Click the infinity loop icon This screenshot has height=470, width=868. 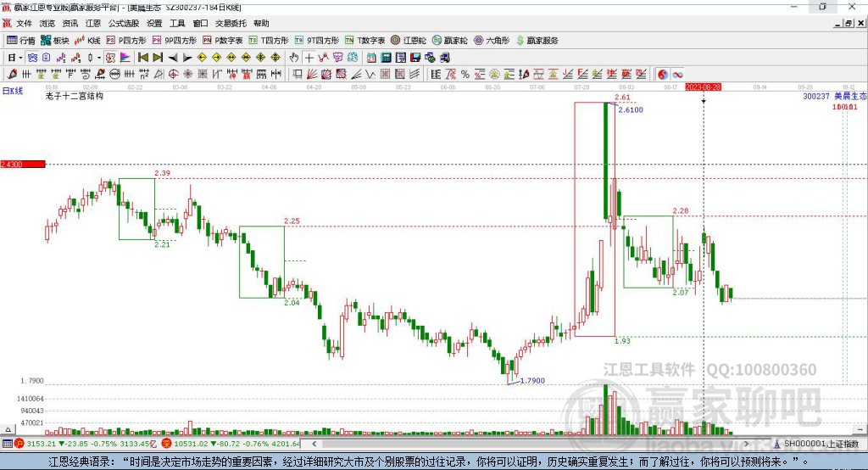[x=677, y=75]
